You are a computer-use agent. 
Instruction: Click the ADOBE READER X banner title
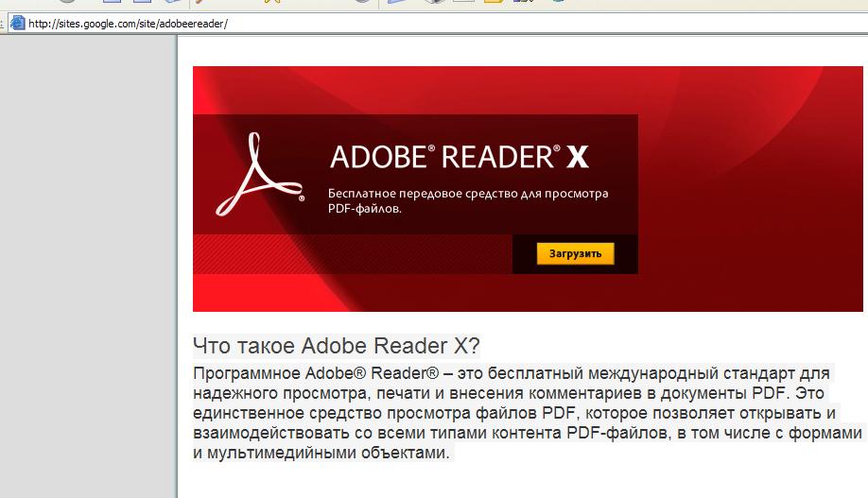click(459, 157)
